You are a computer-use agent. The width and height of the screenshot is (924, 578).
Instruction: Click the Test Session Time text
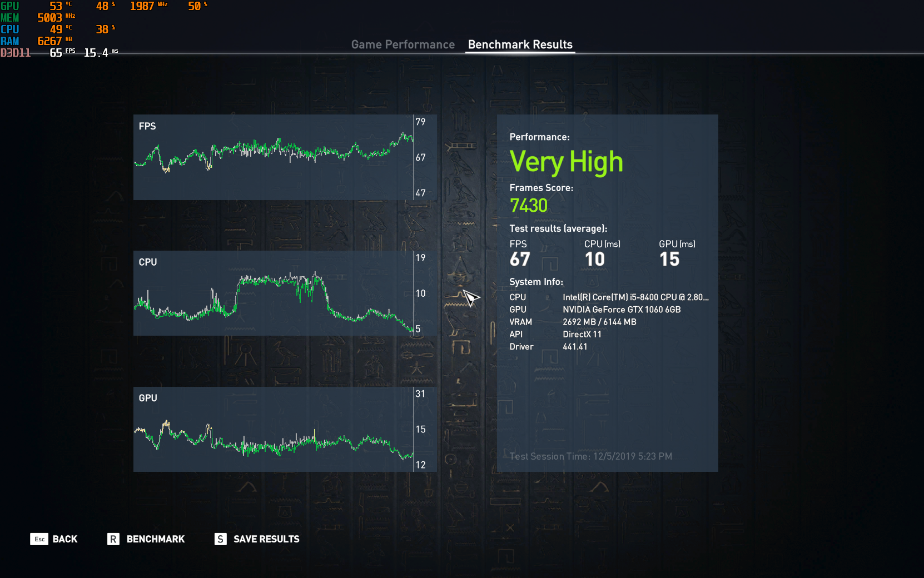click(590, 456)
